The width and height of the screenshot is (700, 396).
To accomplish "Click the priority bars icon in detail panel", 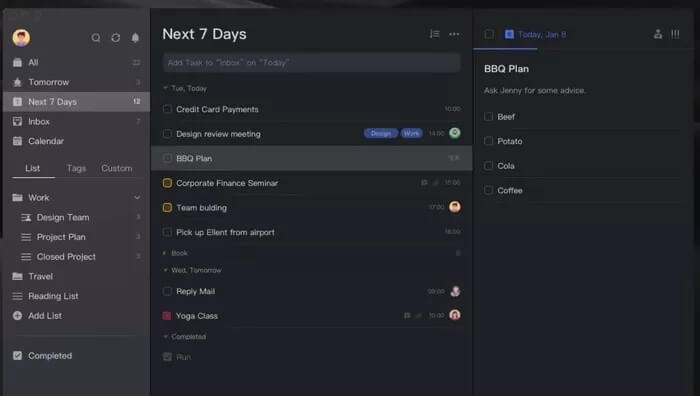I will click(x=675, y=34).
